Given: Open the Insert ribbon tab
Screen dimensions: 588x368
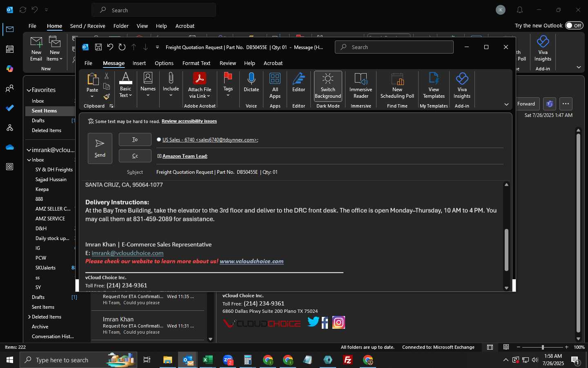Looking at the screenshot, I should pyautogui.click(x=139, y=63).
